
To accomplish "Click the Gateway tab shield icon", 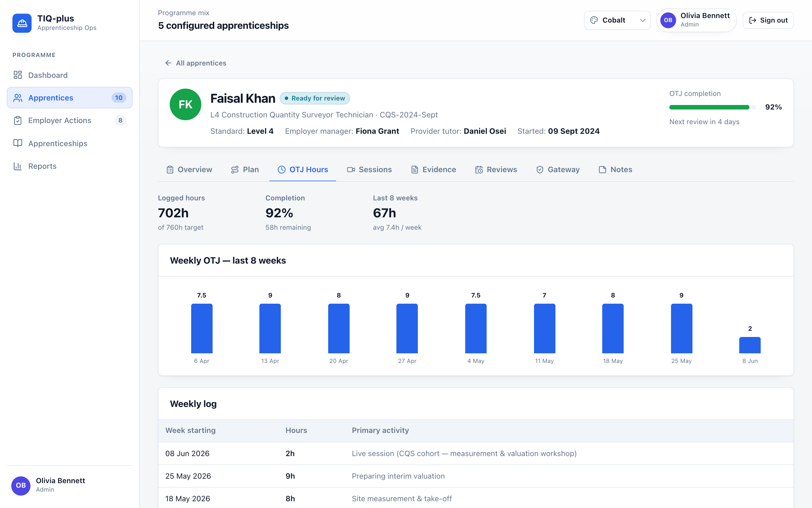I will point(540,170).
